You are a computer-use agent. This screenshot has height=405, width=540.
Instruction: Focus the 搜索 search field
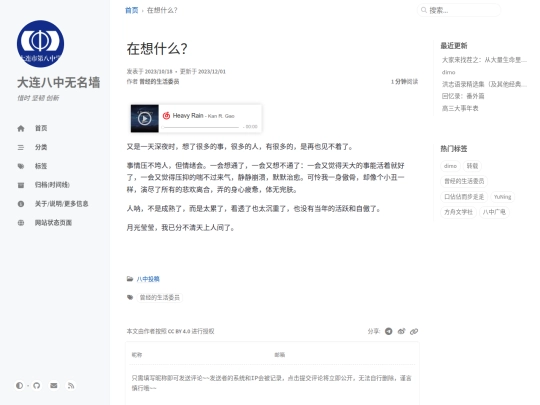click(459, 10)
